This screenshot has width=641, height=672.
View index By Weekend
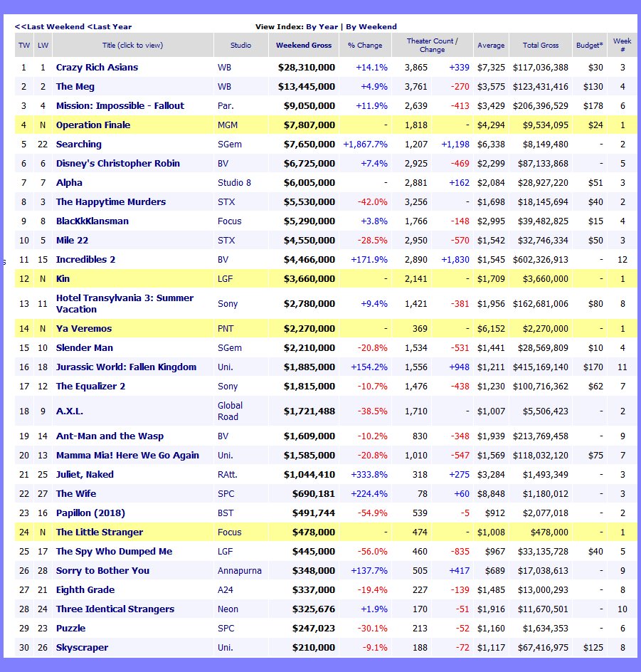coord(371,26)
